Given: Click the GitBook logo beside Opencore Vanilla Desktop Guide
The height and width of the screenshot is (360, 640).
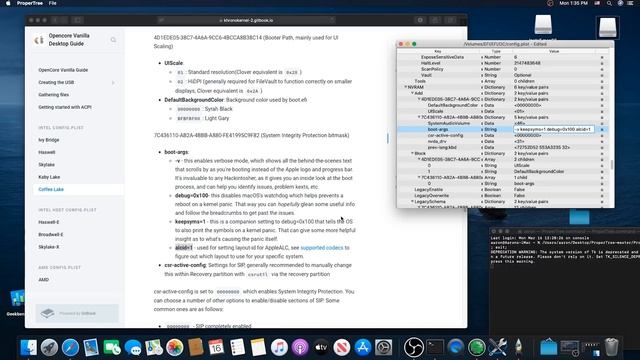Looking at the screenshot, I should click(39, 40).
